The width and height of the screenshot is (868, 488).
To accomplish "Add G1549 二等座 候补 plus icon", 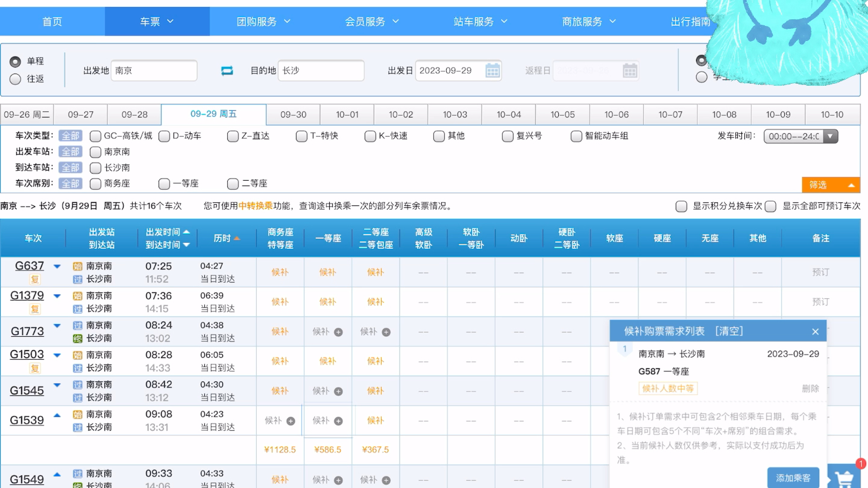I will [x=386, y=481].
